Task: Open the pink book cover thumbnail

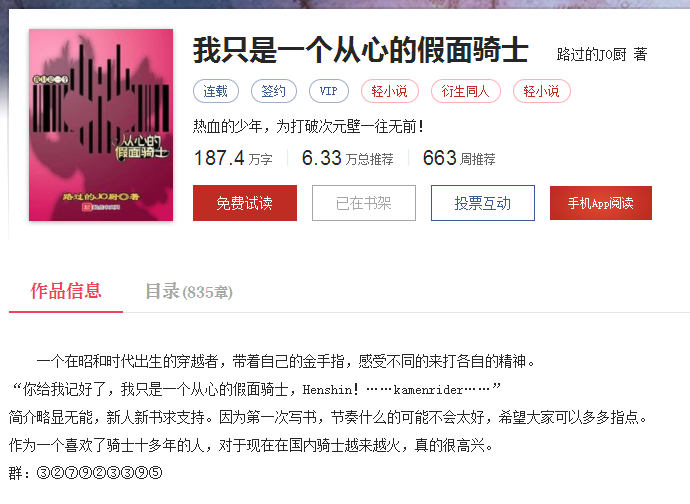Action: pos(101,125)
